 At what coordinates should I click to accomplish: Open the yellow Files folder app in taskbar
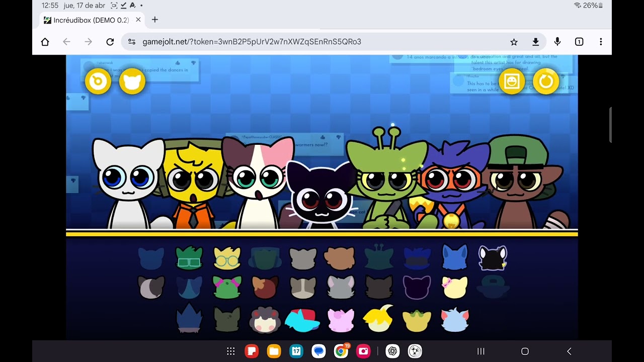coord(274,351)
